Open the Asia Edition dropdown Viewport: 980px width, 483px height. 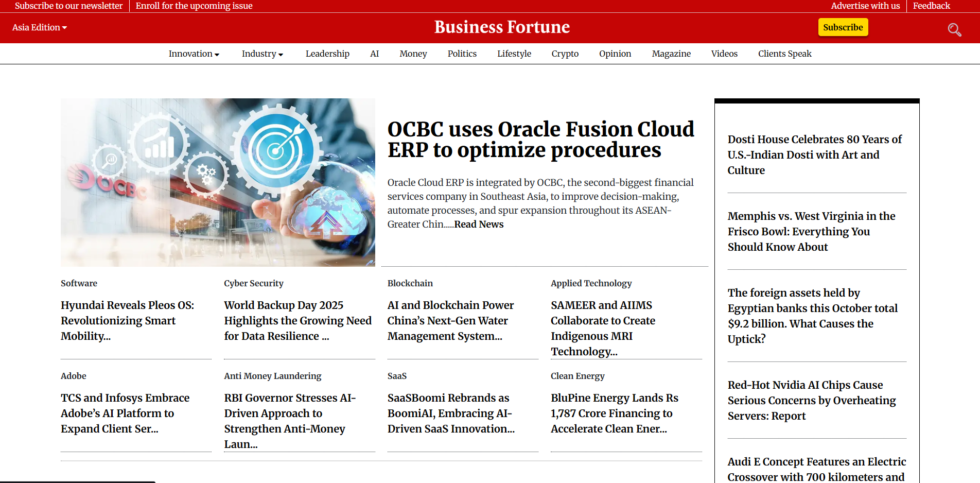pyautogui.click(x=40, y=27)
